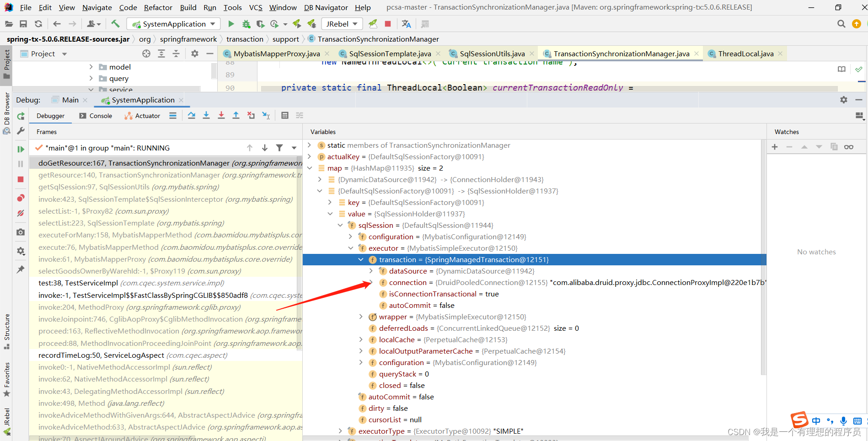Click Variables panel vertical scrollbar
The width and height of the screenshot is (868, 441).
pos(763,256)
